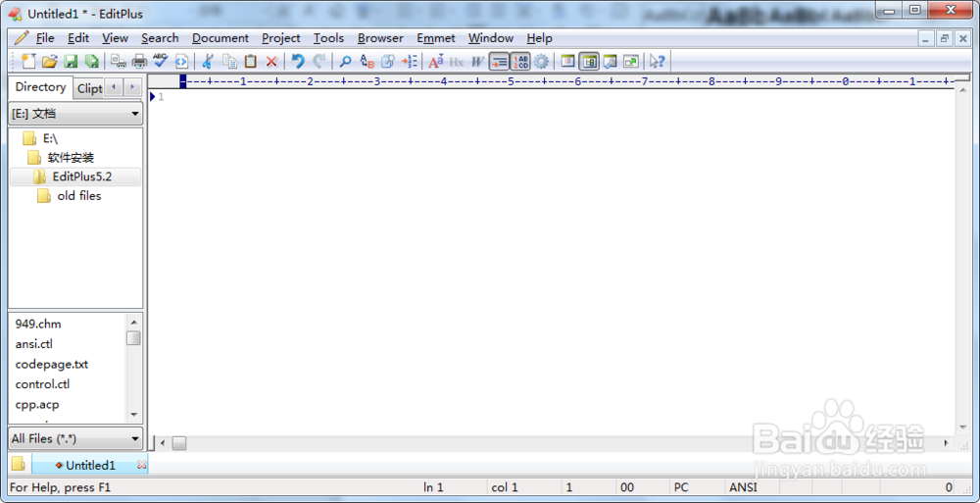Select the E:\ root folder
This screenshot has width=980, height=503.
[x=50, y=139]
